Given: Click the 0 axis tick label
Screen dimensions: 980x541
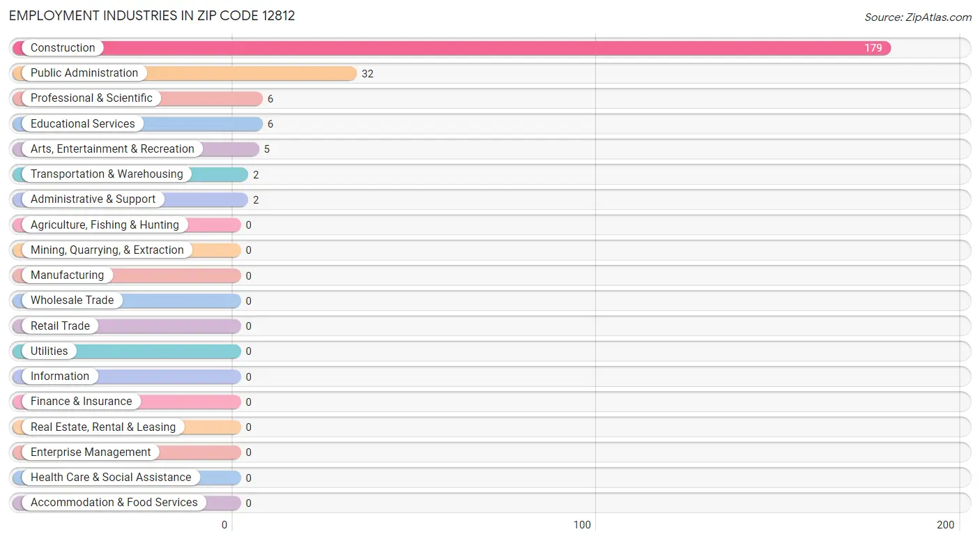Looking at the screenshot, I should coord(224,525).
